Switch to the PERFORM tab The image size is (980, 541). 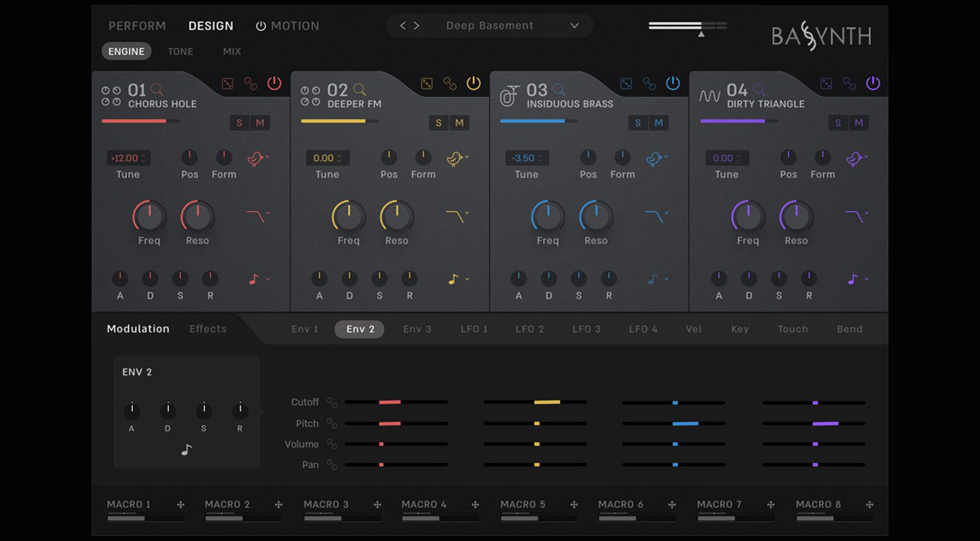pos(137,26)
